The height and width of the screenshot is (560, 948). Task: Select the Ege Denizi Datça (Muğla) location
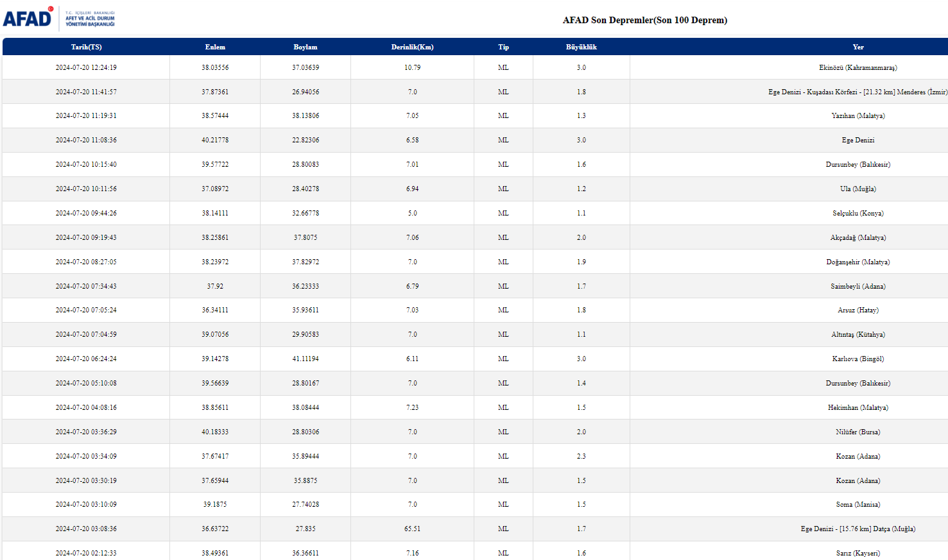tap(858, 529)
